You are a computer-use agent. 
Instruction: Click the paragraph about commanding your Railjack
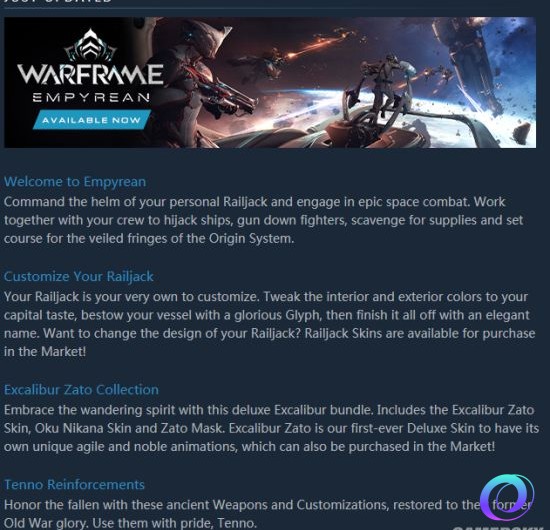[263, 220]
